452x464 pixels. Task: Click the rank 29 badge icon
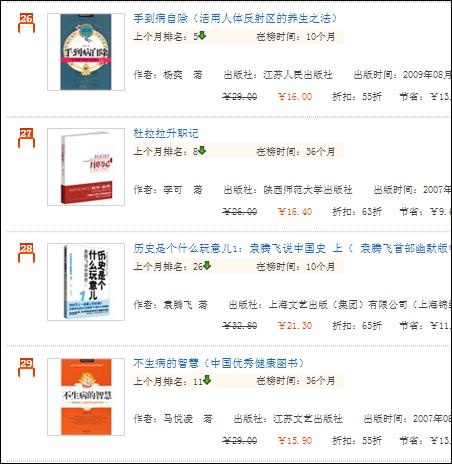point(26,368)
